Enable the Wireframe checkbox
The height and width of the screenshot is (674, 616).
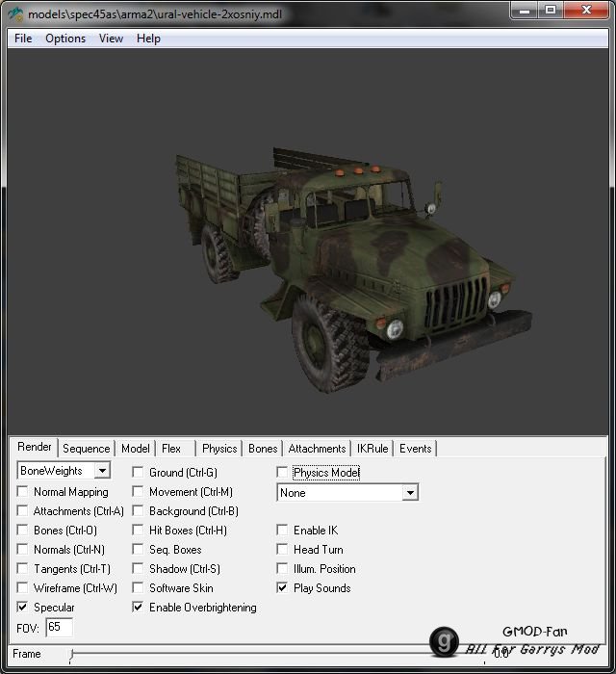coord(23,588)
